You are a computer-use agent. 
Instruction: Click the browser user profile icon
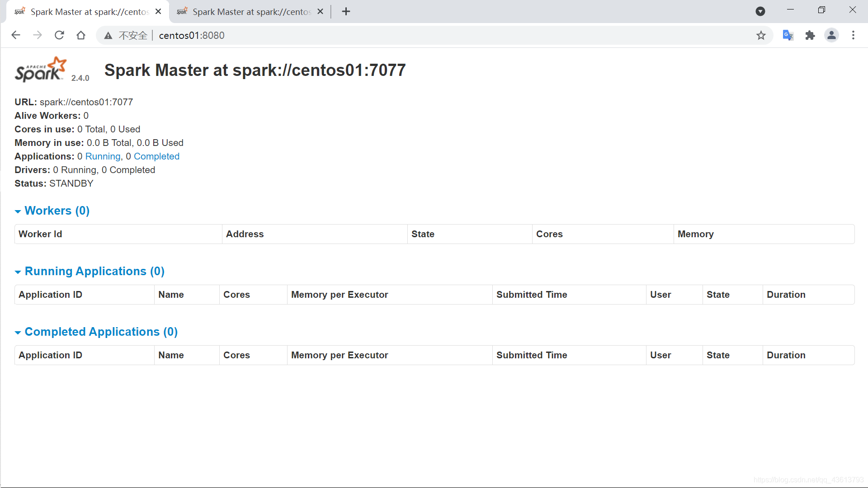(x=832, y=35)
